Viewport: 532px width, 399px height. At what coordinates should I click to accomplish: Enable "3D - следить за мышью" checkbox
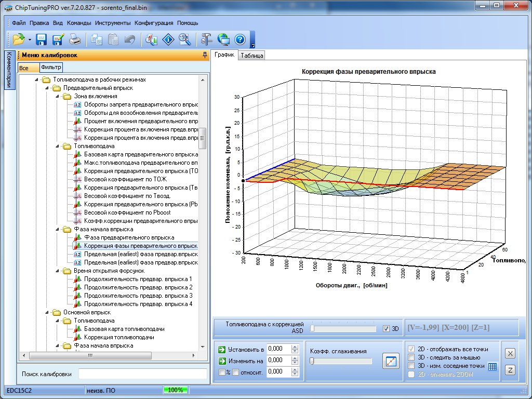411,357
